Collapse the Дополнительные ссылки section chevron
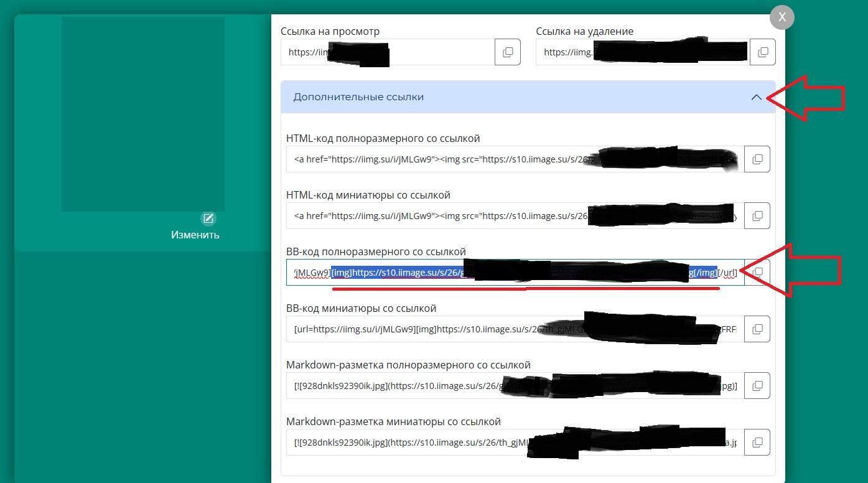 point(756,97)
